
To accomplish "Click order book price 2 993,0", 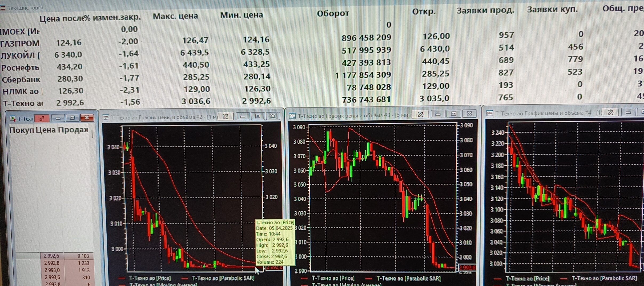I will point(52,270).
